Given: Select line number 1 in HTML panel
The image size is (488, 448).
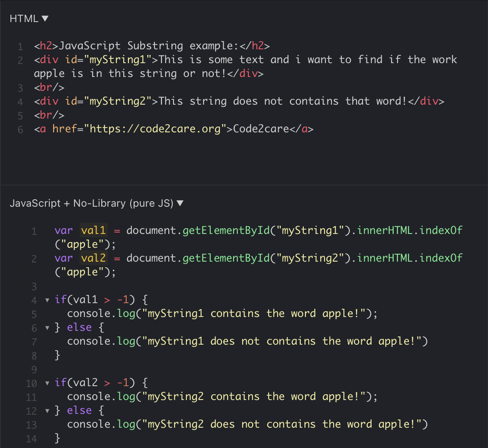Looking at the screenshot, I should coord(20,45).
